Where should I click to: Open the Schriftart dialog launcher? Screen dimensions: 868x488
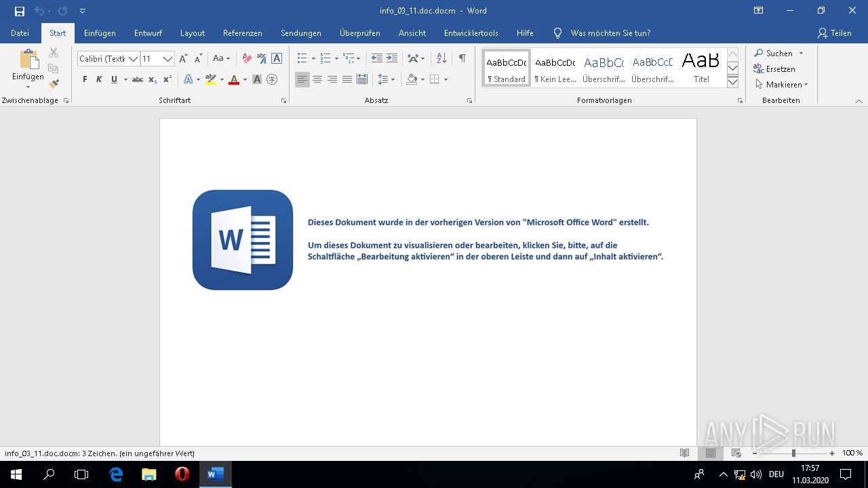tap(283, 100)
